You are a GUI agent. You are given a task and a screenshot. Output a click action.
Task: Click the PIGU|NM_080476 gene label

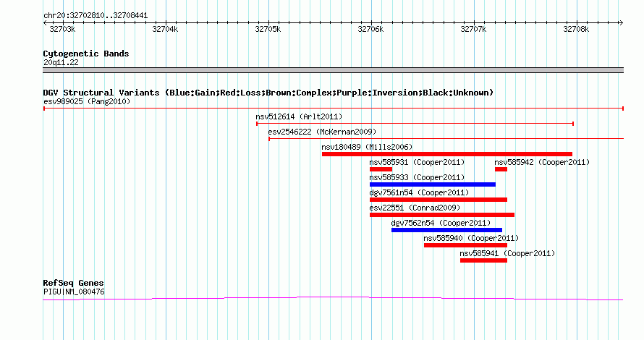point(74,292)
